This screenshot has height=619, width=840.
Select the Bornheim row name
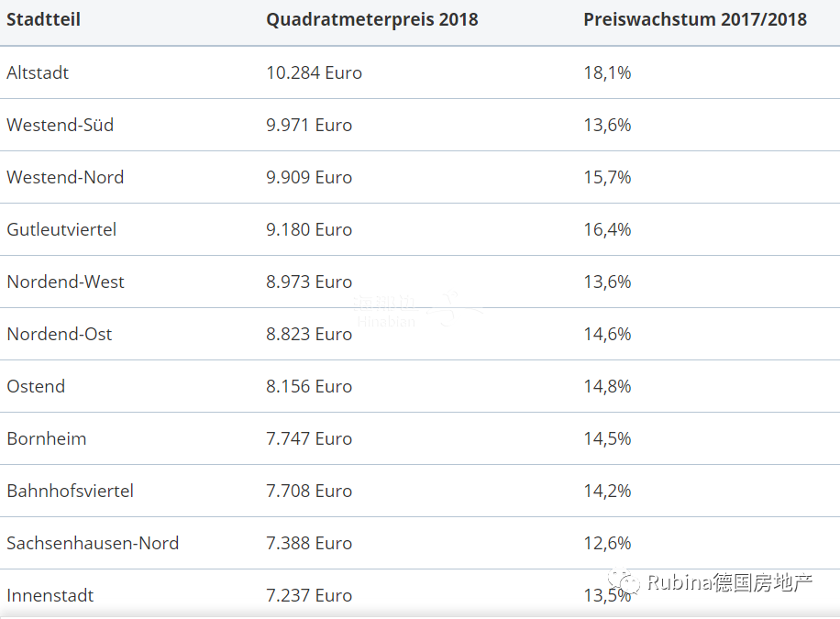pyautogui.click(x=47, y=438)
